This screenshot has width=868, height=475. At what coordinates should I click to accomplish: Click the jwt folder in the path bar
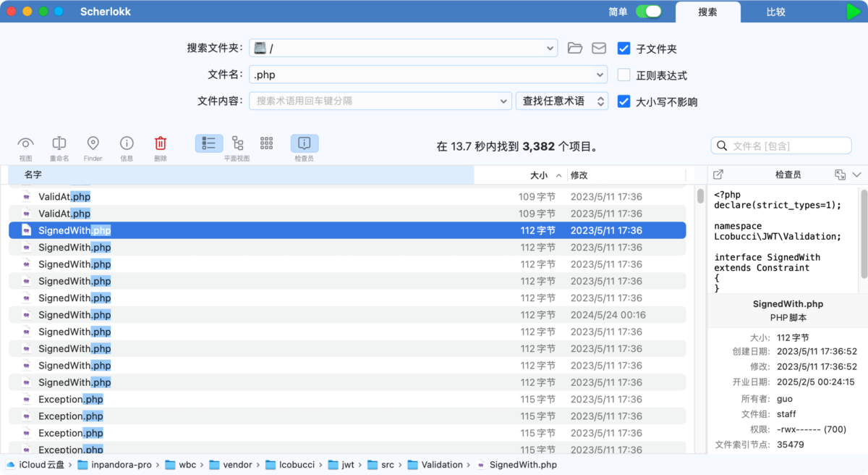click(x=341, y=465)
